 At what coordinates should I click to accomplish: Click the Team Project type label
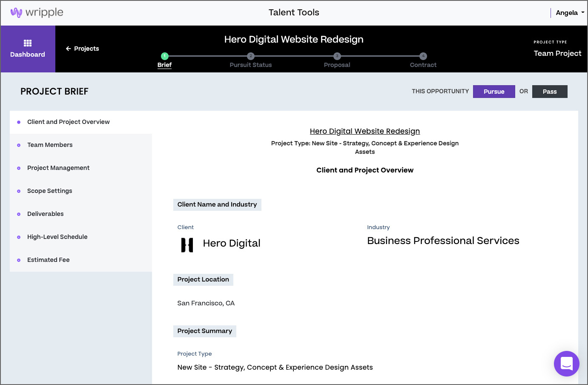click(x=557, y=53)
